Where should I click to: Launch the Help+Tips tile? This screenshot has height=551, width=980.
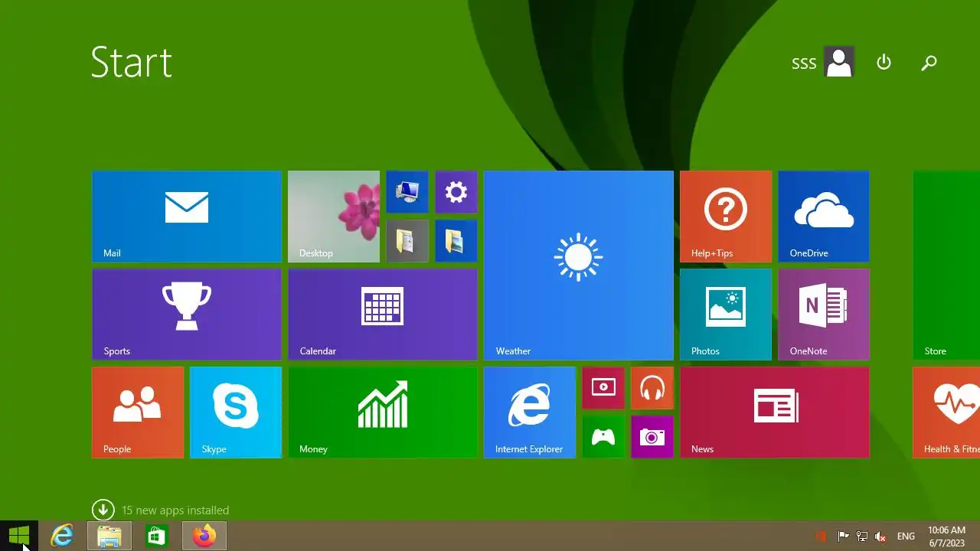tap(726, 217)
